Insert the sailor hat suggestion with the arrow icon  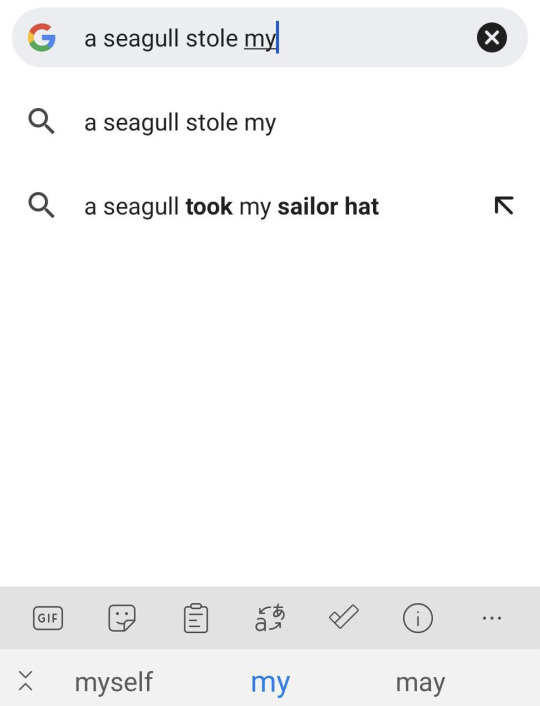click(x=504, y=206)
